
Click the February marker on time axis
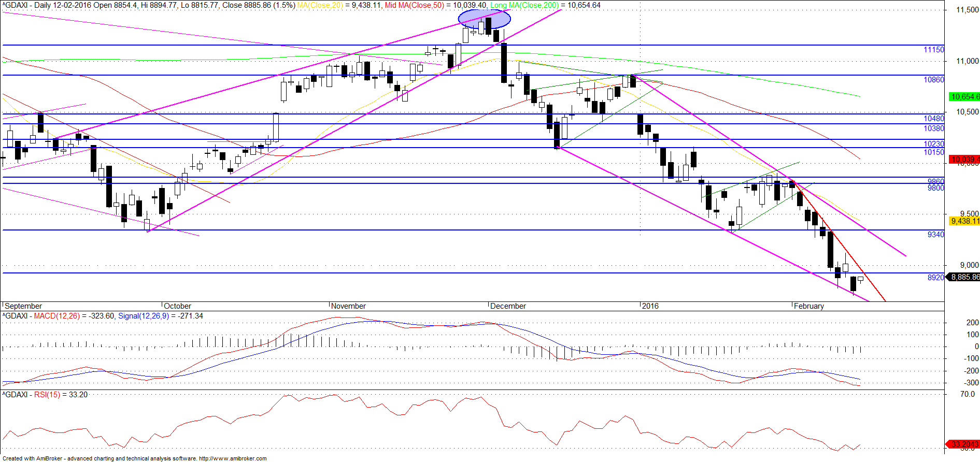808,306
